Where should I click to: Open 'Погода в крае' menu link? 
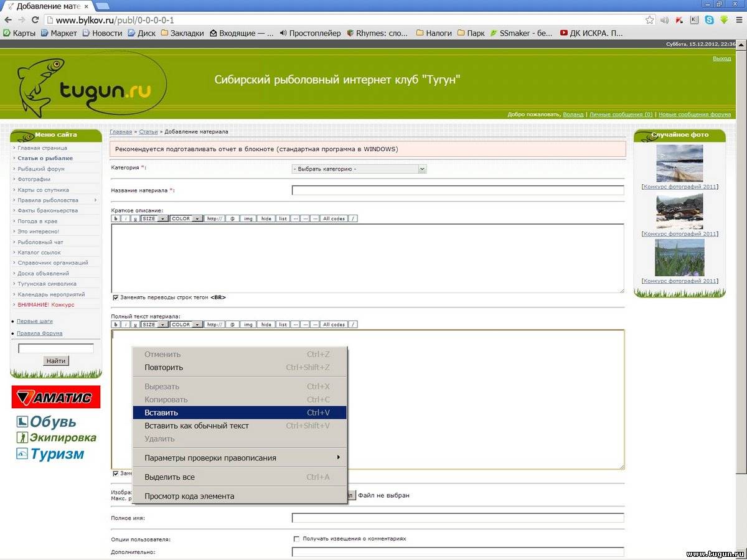38,221
